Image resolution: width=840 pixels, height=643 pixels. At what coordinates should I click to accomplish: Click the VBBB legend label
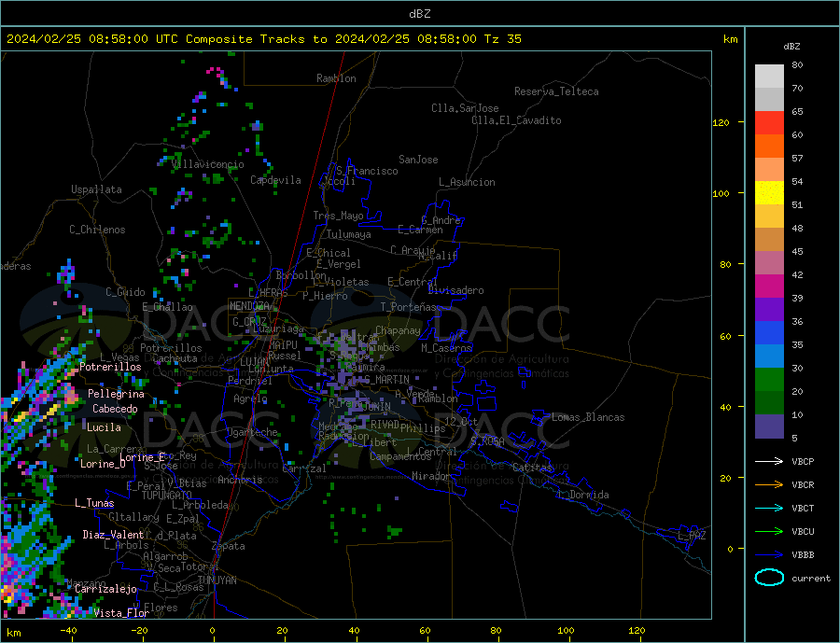[803, 554]
